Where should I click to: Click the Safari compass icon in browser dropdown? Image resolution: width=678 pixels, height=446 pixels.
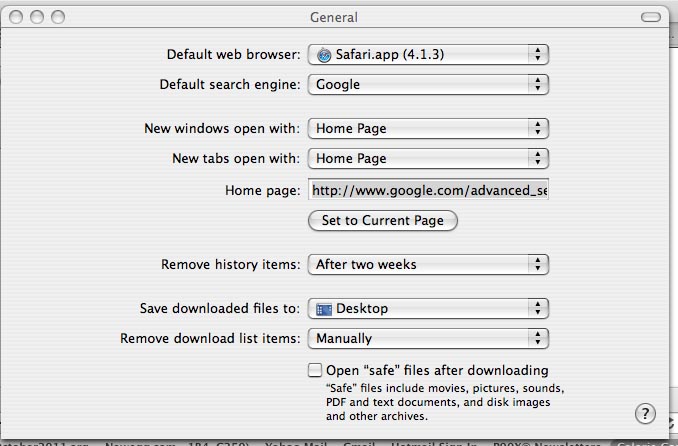[324, 55]
